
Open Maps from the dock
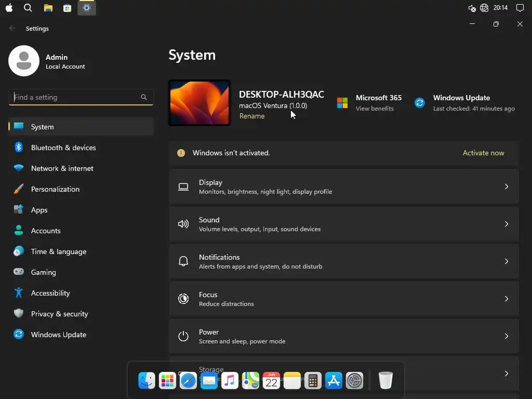251,380
